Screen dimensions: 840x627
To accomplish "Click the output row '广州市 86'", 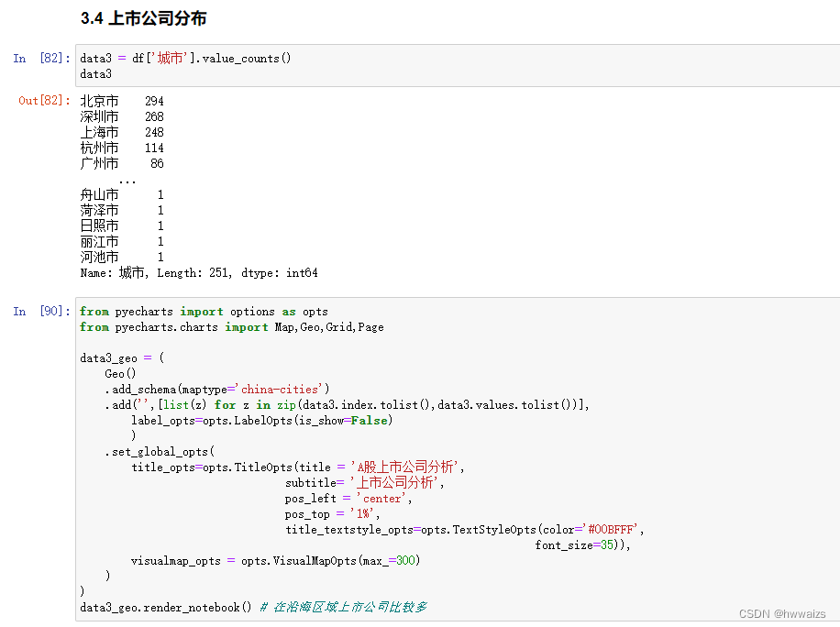I will (122, 163).
